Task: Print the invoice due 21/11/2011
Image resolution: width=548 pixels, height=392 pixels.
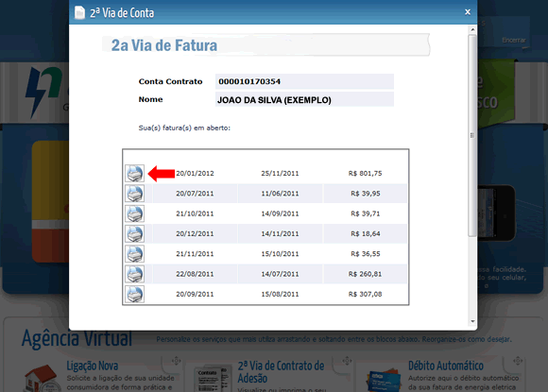Action: click(134, 254)
